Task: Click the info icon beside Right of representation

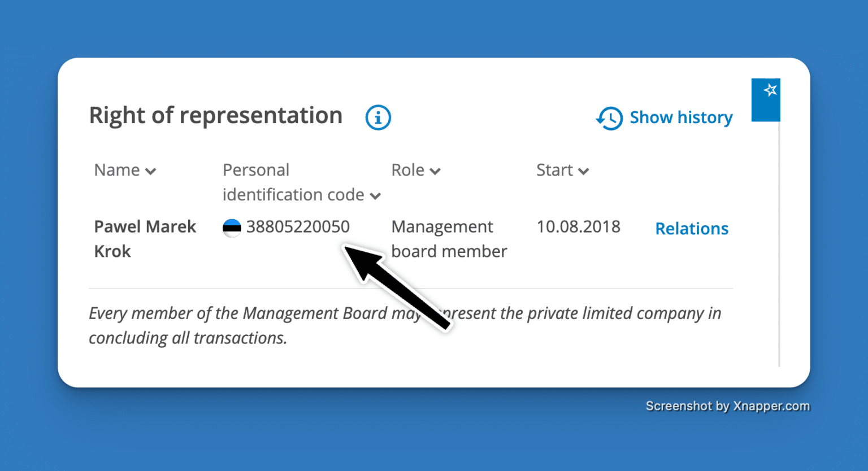Action: 378,117
